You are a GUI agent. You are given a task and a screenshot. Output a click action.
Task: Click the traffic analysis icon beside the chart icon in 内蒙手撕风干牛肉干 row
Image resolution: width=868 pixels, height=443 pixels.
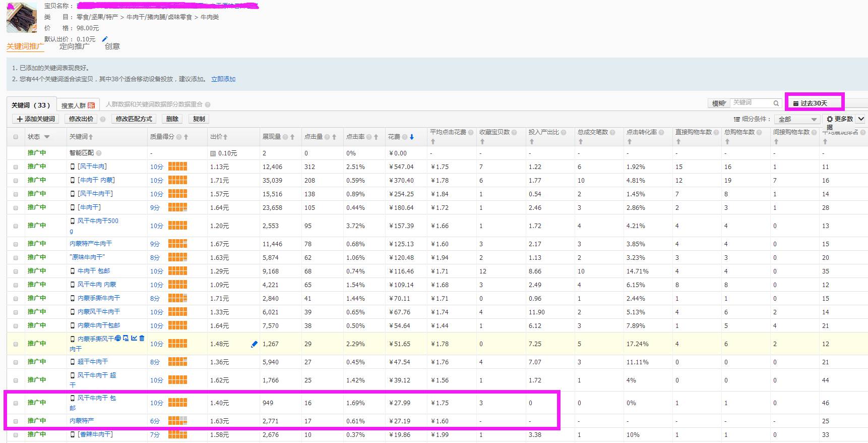[126, 339]
